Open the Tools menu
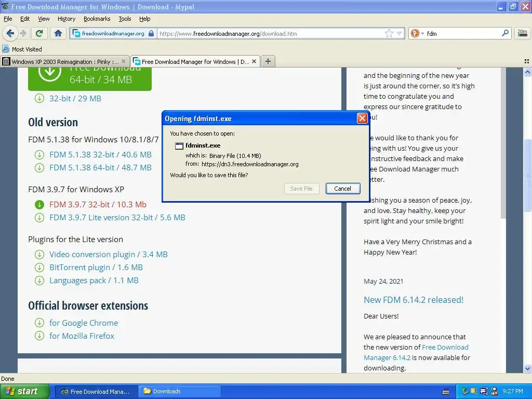This screenshot has height=399, width=532. [125, 19]
